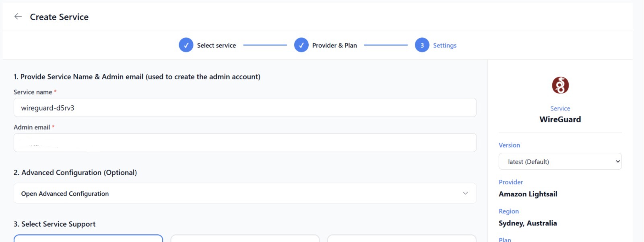Click the '1. Provide Service Name & Admin email' heading
The image size is (644, 242).
pyautogui.click(x=137, y=77)
